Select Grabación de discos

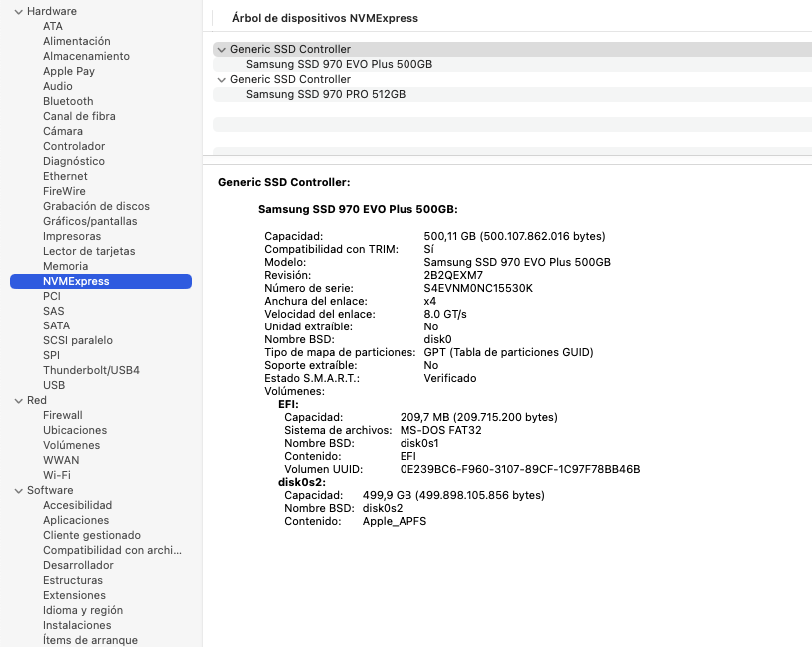click(x=96, y=207)
